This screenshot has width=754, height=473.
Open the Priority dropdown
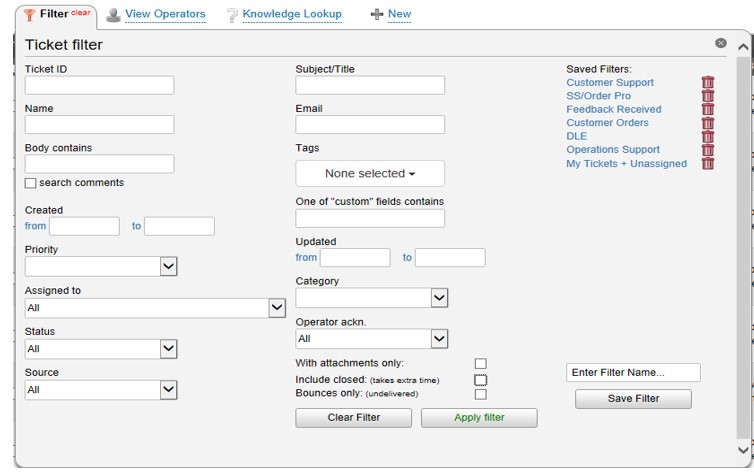pyautogui.click(x=101, y=266)
